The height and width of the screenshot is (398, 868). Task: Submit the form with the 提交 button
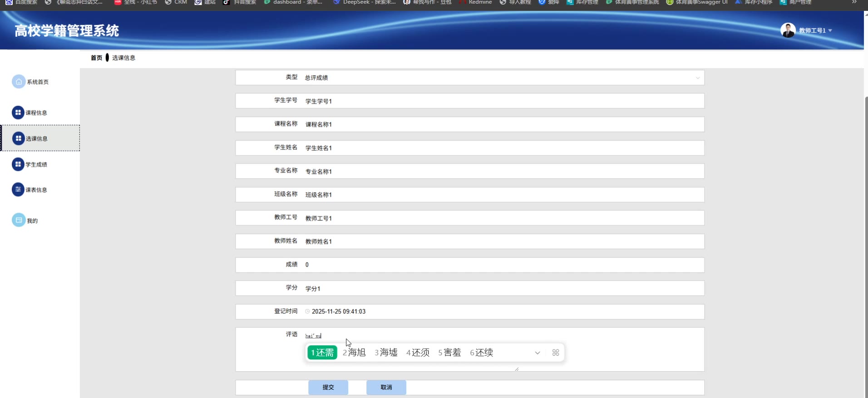[328, 387]
